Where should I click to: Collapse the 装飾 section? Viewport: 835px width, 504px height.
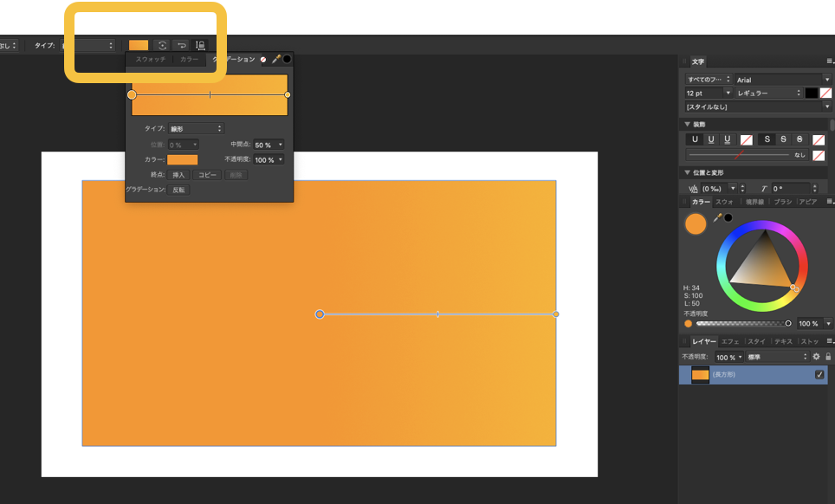tap(688, 124)
